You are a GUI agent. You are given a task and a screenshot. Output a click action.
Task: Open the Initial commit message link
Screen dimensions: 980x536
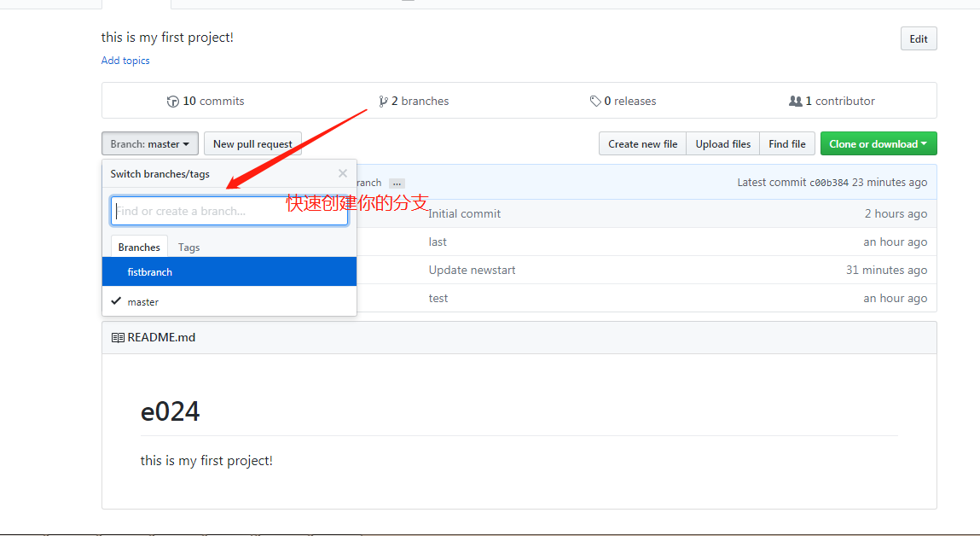(464, 214)
